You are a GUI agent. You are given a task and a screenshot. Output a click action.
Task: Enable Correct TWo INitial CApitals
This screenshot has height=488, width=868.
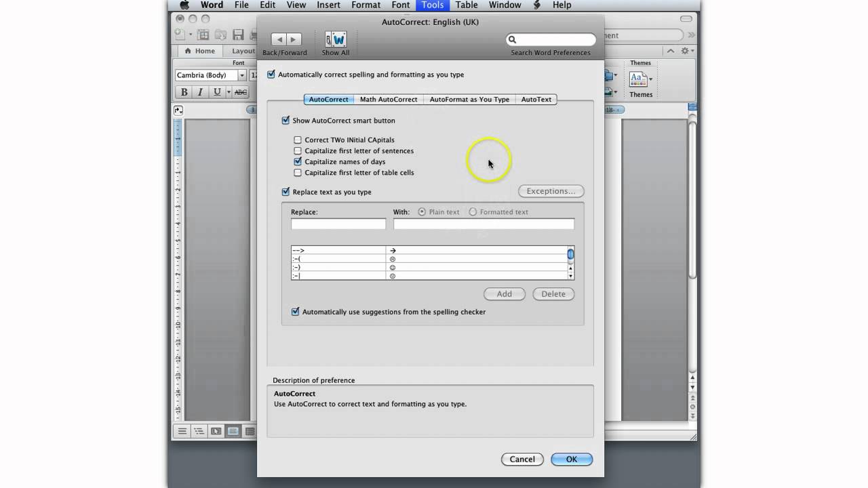(x=298, y=140)
